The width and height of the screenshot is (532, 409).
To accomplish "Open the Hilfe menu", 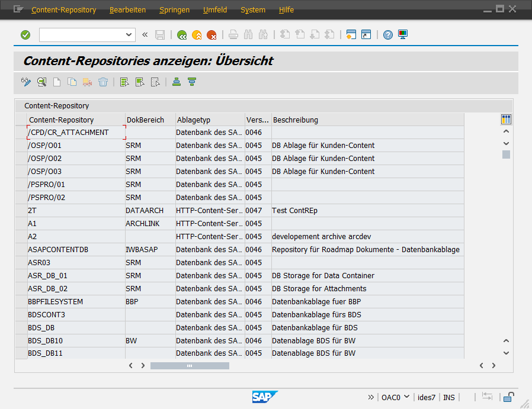I will coord(286,10).
